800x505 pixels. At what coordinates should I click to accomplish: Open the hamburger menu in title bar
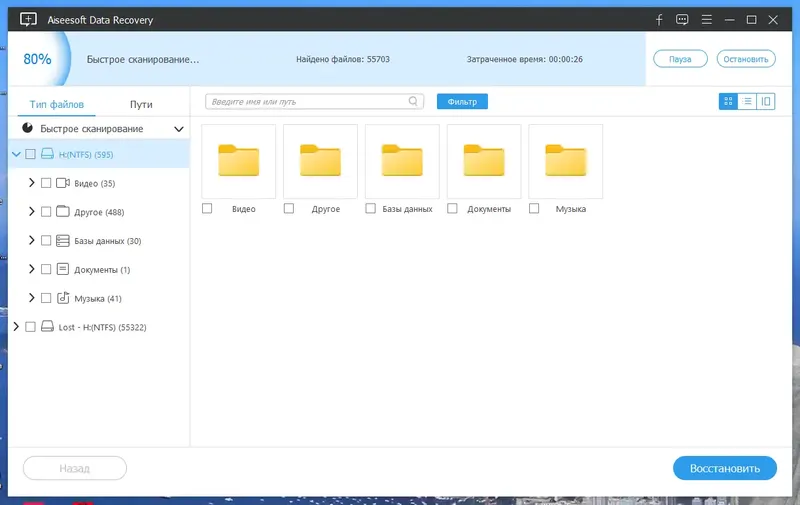(x=707, y=20)
